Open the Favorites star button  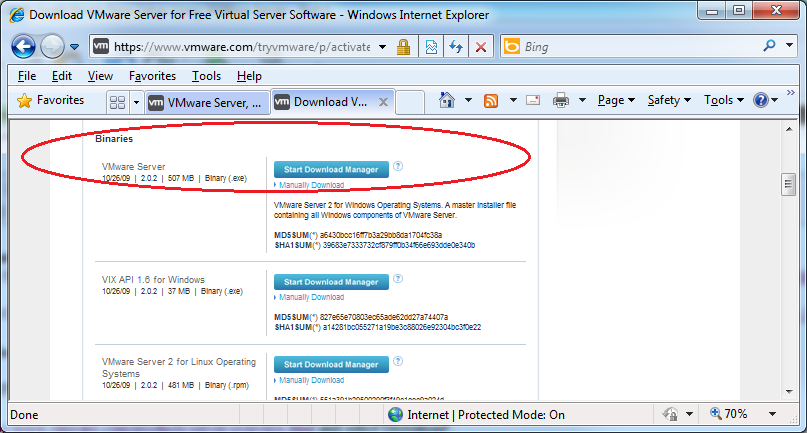(50, 100)
